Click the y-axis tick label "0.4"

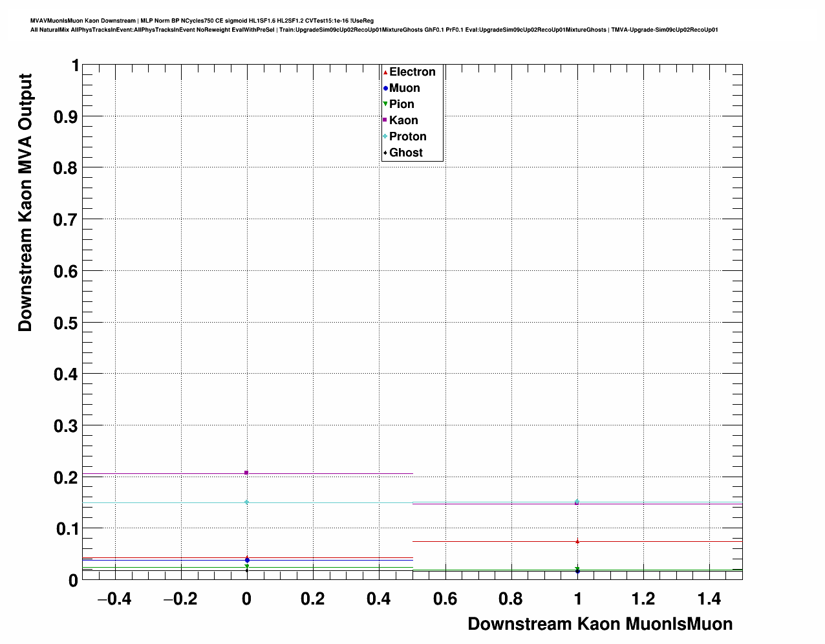pyautogui.click(x=67, y=374)
